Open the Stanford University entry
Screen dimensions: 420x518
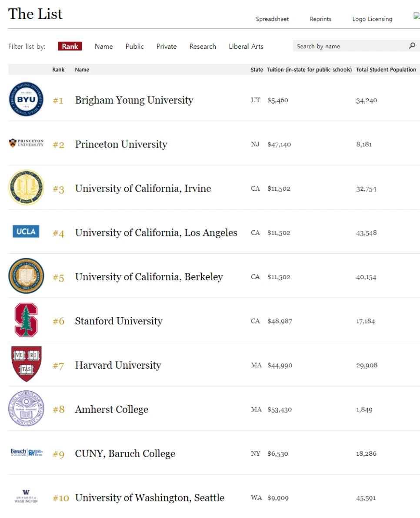click(x=119, y=321)
